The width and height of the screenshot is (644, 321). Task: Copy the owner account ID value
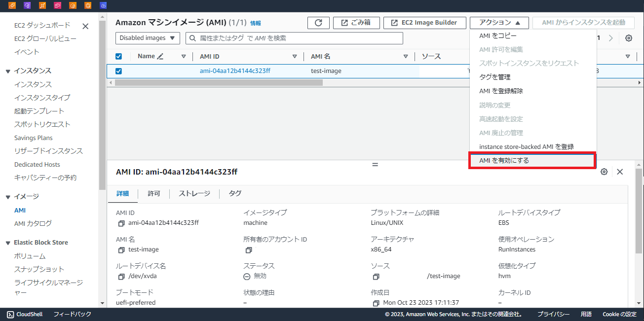pos(249,250)
